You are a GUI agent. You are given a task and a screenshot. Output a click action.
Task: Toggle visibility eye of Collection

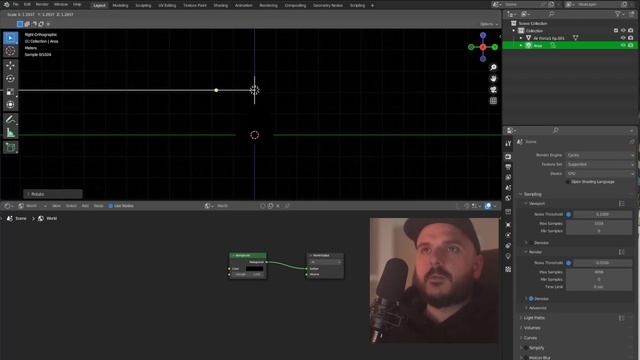[x=623, y=31]
